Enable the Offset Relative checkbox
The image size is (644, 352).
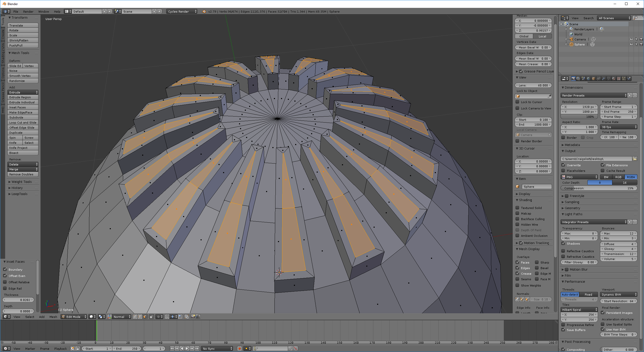tap(5, 282)
